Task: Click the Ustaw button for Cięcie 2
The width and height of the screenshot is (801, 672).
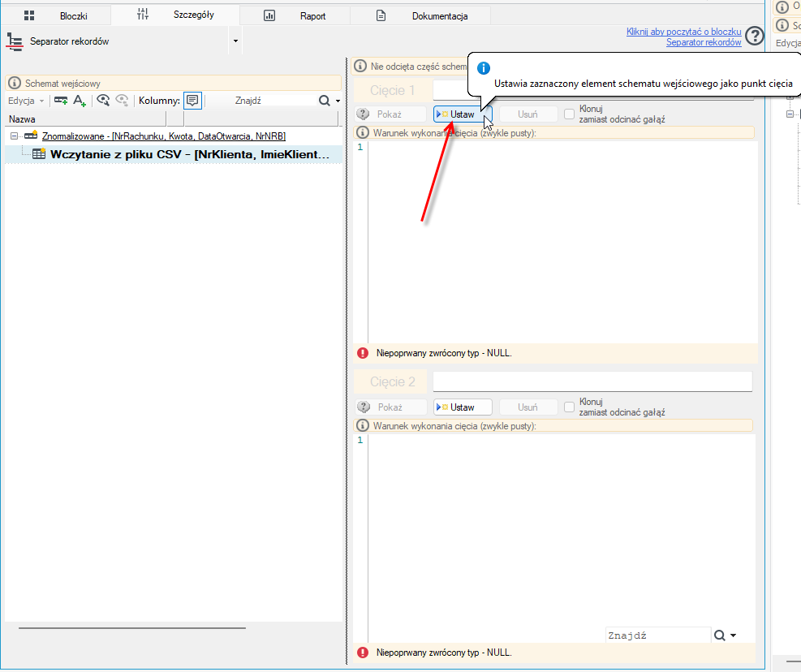Action: click(463, 407)
